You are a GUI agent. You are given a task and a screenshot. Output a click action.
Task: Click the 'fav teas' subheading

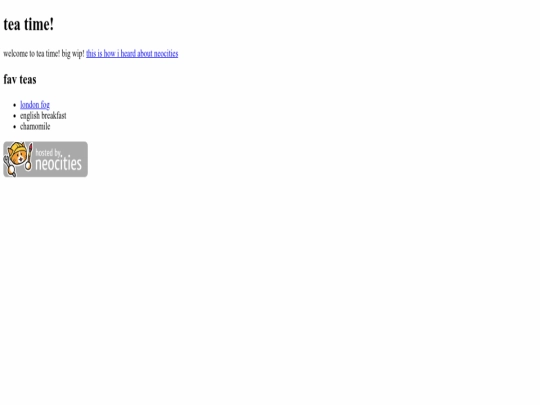coord(20,80)
